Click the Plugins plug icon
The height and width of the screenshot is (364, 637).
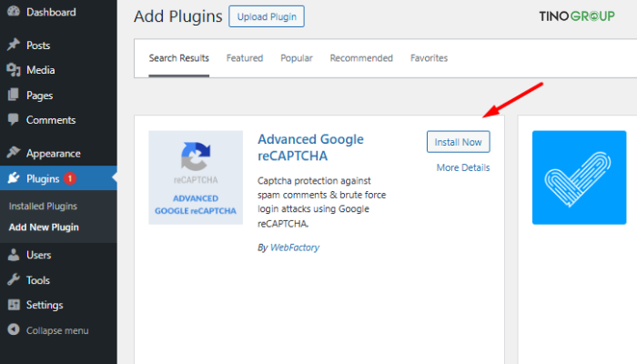coord(14,178)
